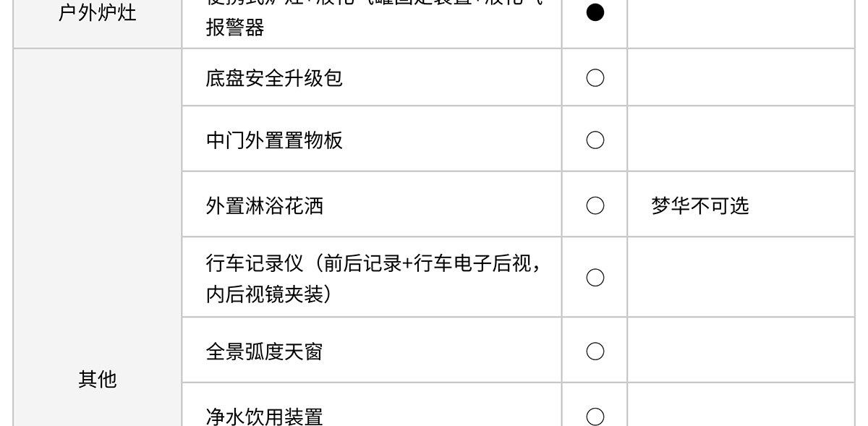
Task: Select the 外置淋浴花洒 item label
Action: (x=265, y=206)
